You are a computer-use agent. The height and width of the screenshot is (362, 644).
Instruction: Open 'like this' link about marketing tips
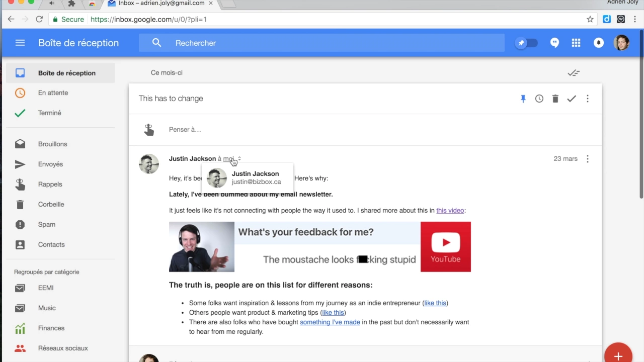coord(333,313)
